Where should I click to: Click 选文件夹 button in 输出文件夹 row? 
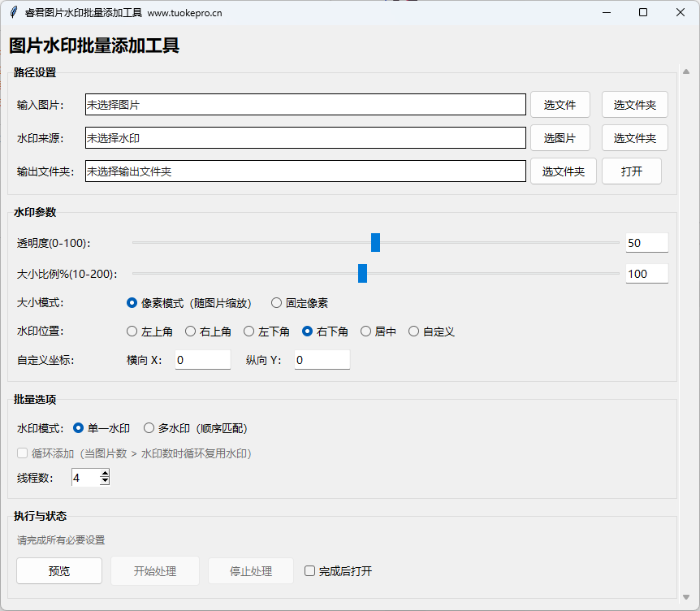tap(564, 171)
